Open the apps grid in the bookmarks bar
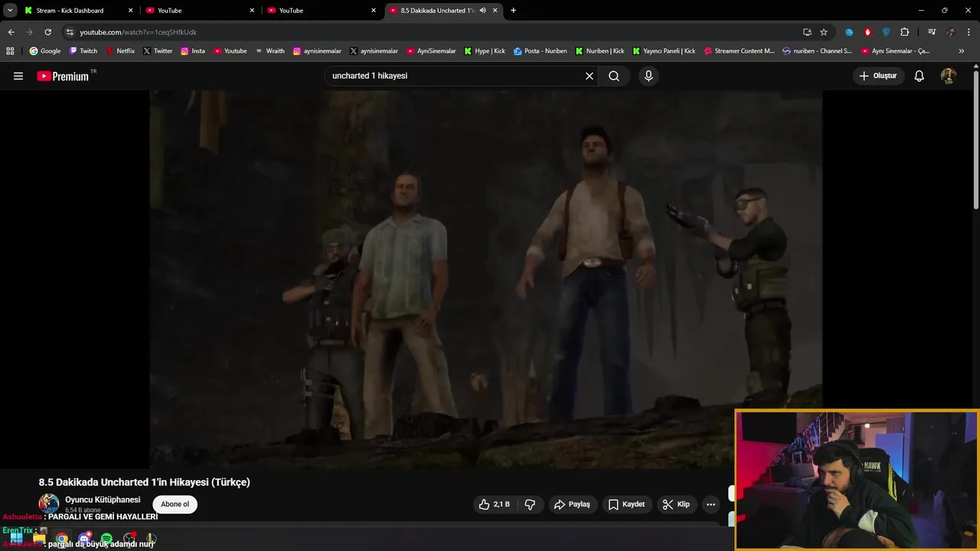 pos(10,51)
